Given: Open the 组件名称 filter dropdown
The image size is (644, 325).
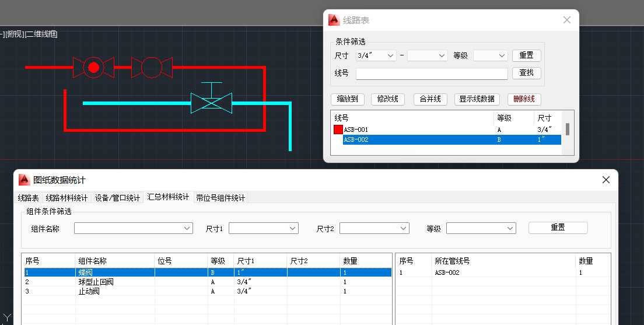Looking at the screenshot, I should point(133,228).
